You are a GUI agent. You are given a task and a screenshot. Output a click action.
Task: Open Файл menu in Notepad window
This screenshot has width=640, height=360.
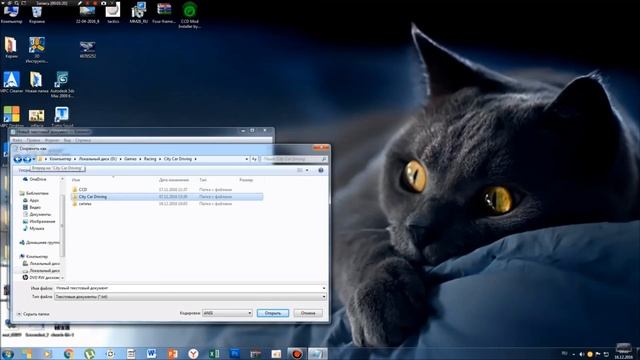(x=17, y=140)
